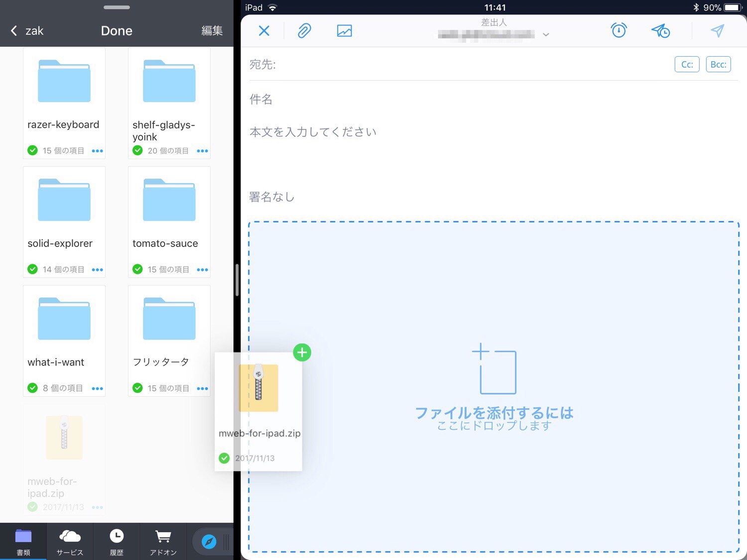The height and width of the screenshot is (560, 747).
Task: Set a reminder with alarm clock icon
Action: pos(619,30)
